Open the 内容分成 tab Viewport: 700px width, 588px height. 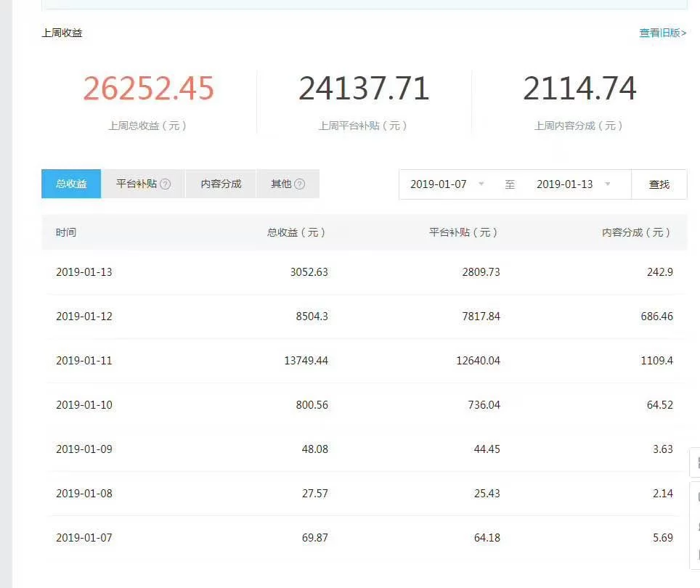pyautogui.click(x=221, y=184)
